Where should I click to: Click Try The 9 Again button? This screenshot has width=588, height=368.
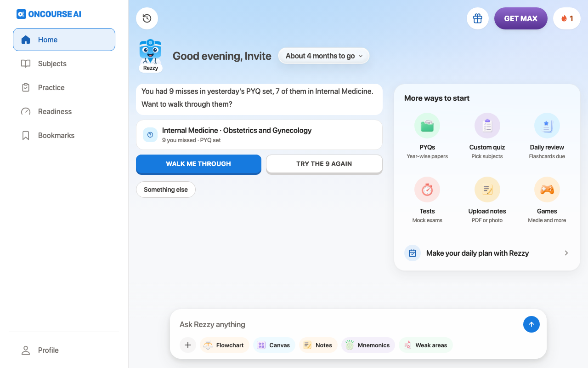pos(324,164)
